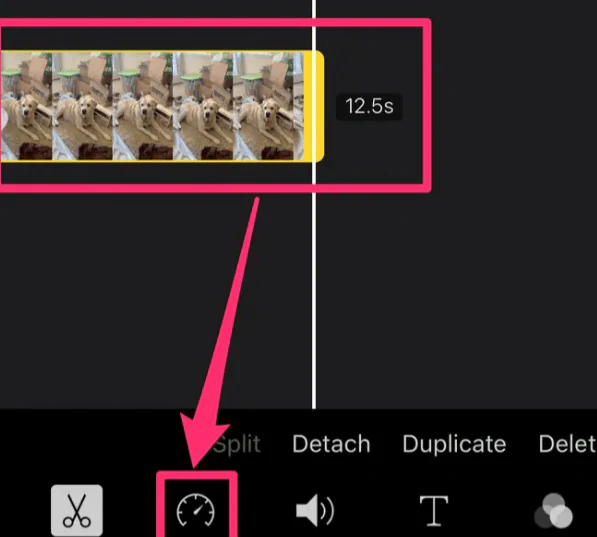Click the last dog frame before handle
Image resolution: width=597 pixels, height=537 pixels.
click(x=268, y=106)
